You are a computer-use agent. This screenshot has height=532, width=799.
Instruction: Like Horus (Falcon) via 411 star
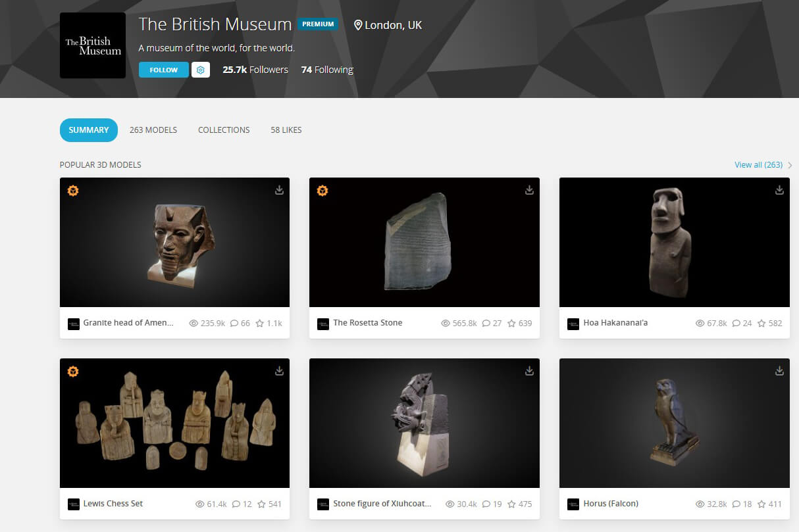click(769, 504)
